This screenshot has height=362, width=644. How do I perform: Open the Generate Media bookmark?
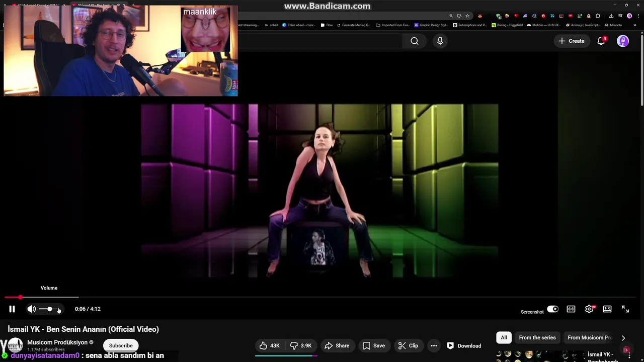tap(354, 25)
